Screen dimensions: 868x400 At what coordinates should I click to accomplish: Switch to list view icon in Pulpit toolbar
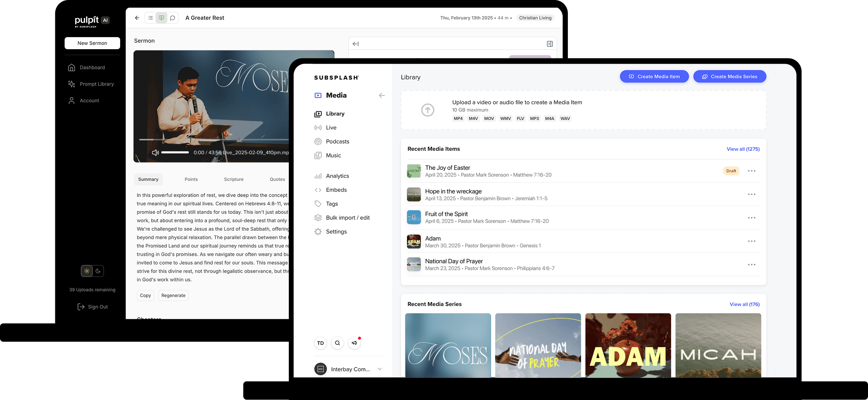point(150,18)
